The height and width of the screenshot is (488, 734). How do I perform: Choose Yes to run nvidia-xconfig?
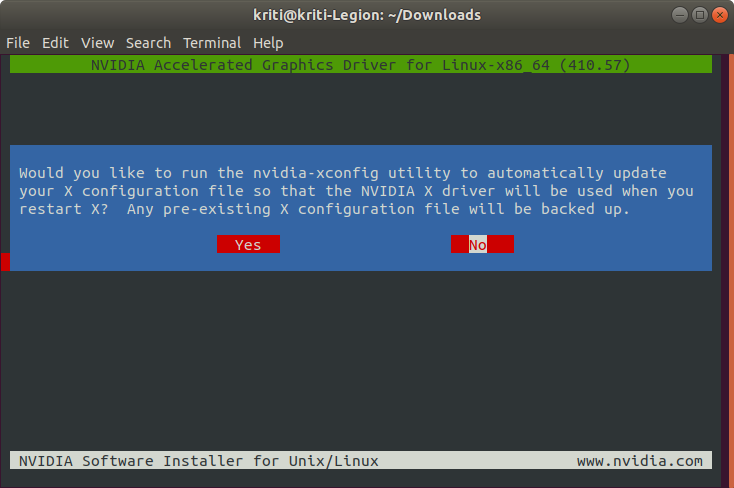click(x=248, y=244)
